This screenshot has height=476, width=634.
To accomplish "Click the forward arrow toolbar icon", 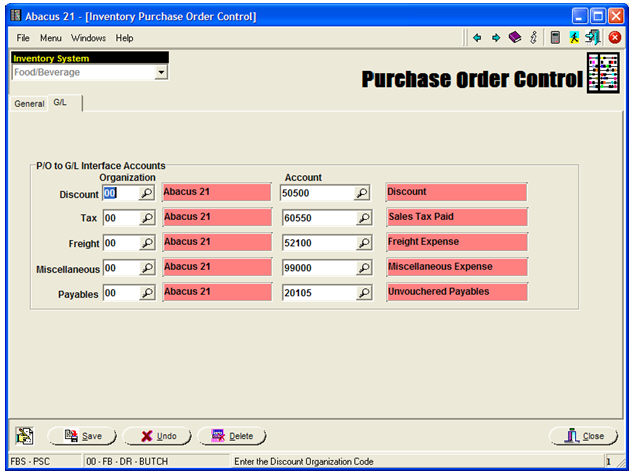I will point(495,38).
